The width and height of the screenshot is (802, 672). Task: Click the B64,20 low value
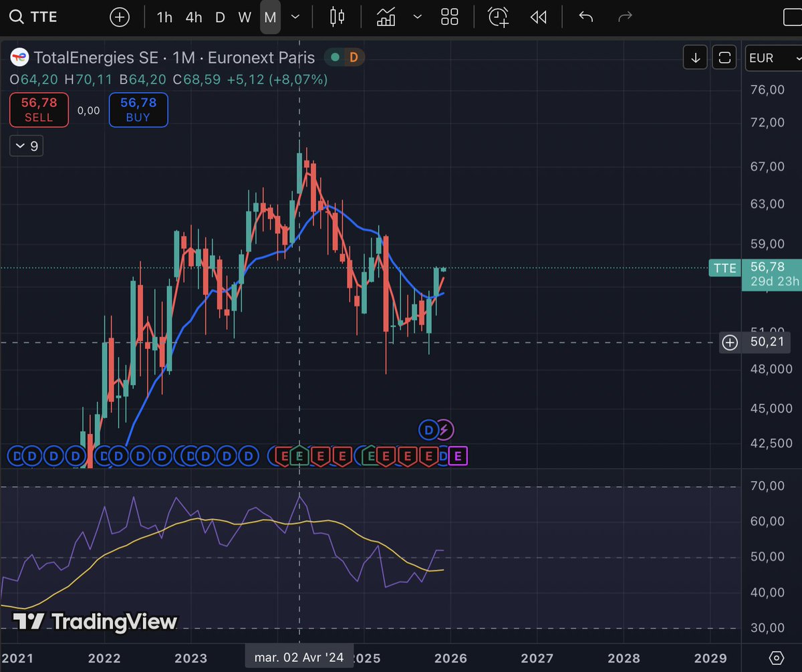pyautogui.click(x=143, y=80)
